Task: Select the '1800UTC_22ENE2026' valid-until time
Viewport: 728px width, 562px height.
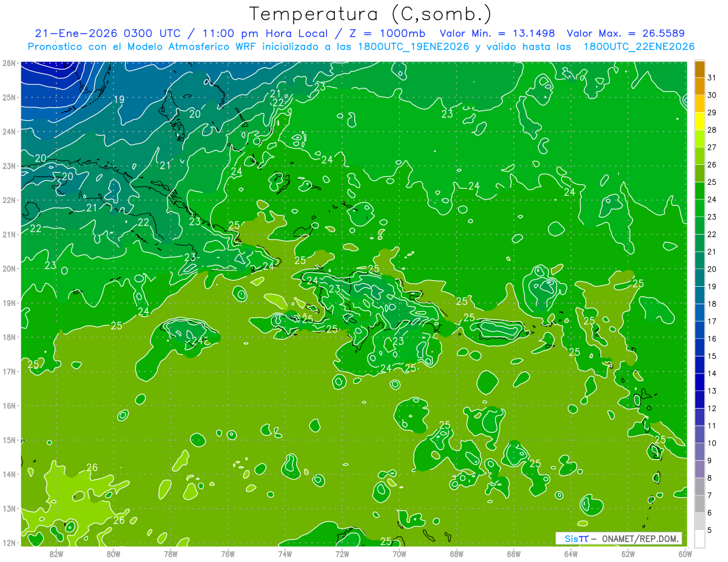Action: pyautogui.click(x=639, y=47)
